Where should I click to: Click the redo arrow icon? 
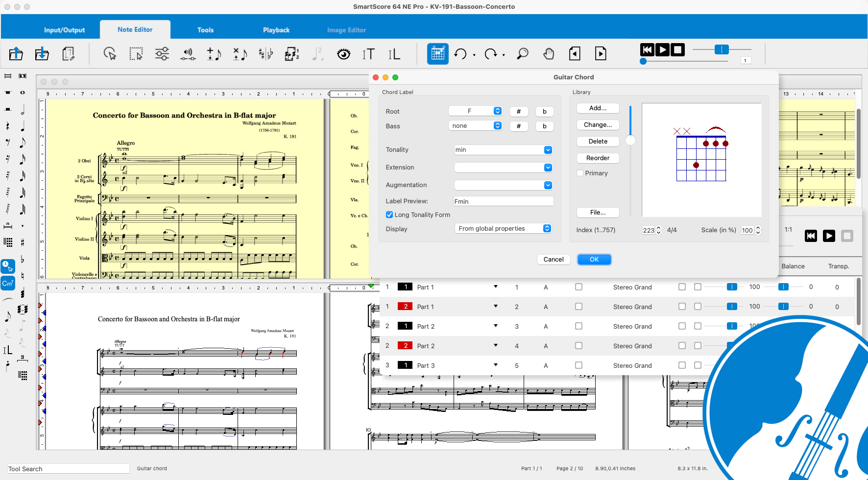coord(490,53)
